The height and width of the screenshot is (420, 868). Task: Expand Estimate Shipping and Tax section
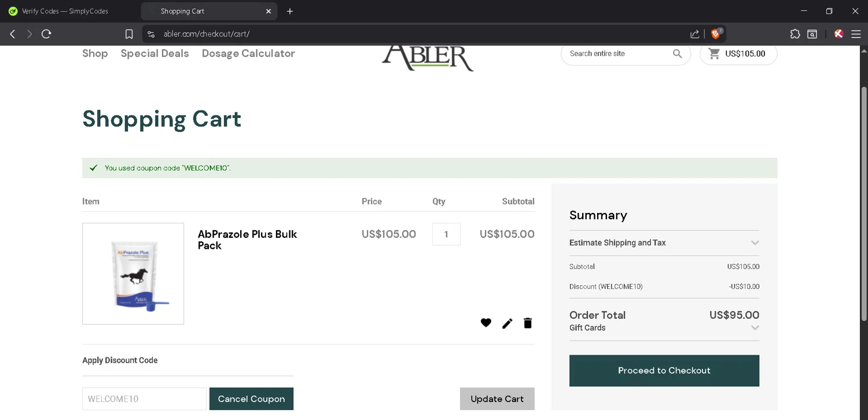[664, 243]
